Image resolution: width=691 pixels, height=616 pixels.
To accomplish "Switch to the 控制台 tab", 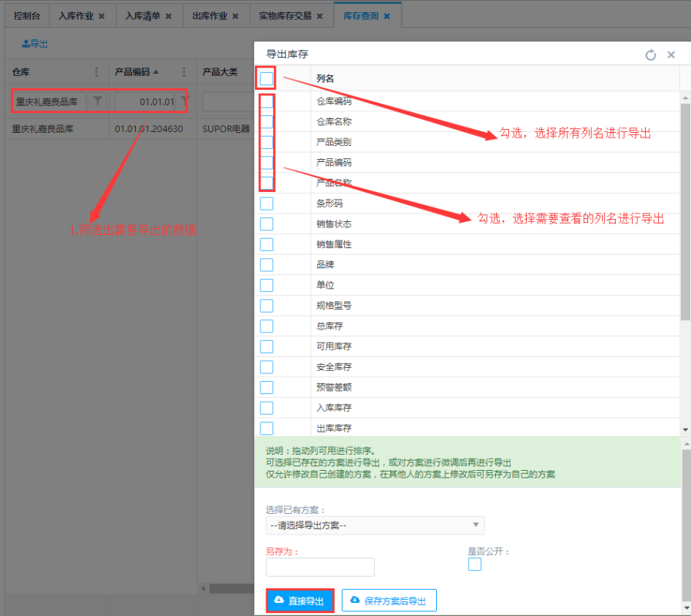I will pos(27,16).
